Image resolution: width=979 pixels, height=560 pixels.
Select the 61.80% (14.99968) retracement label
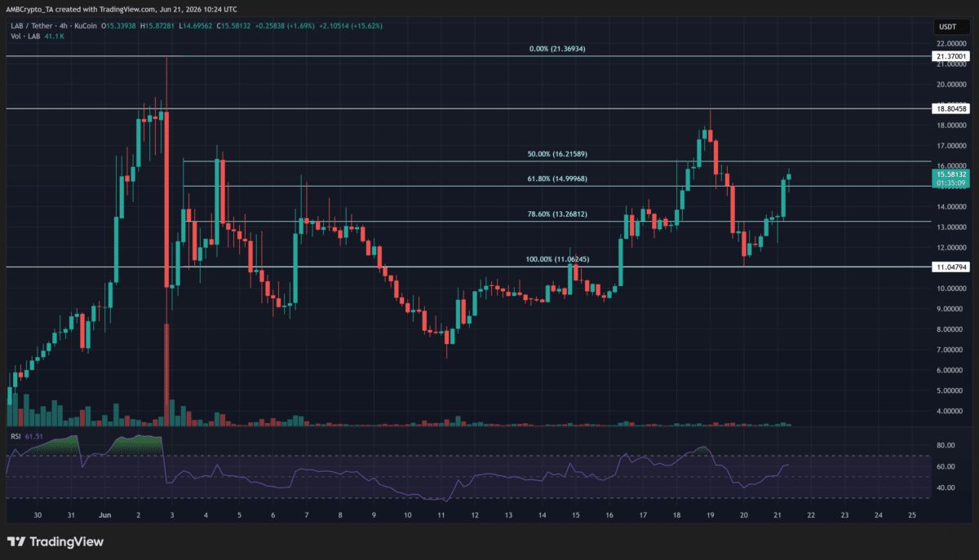click(x=558, y=179)
